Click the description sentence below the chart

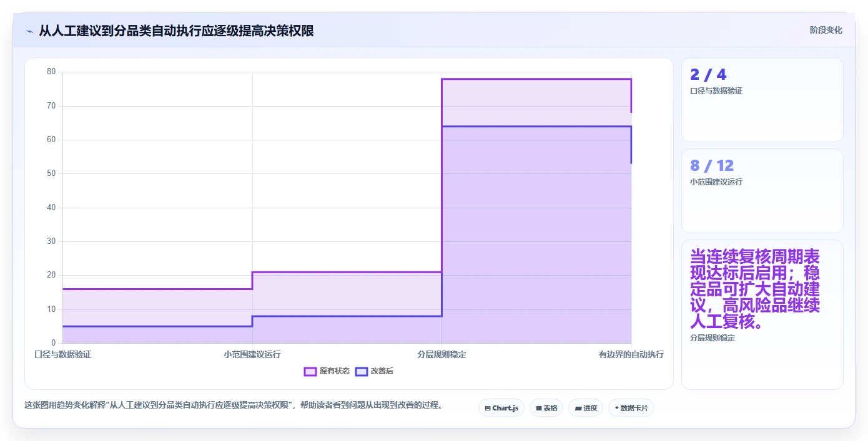click(233, 405)
